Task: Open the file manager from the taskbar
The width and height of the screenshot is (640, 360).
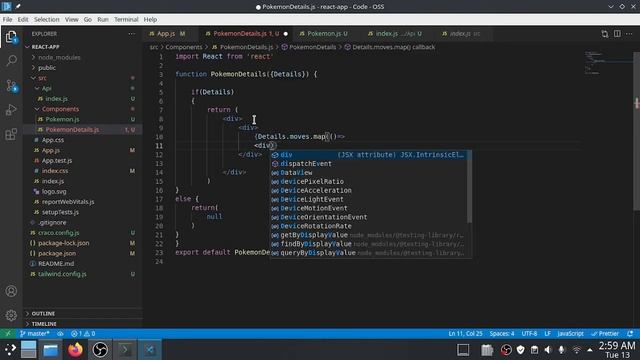Action: [x=51, y=350]
